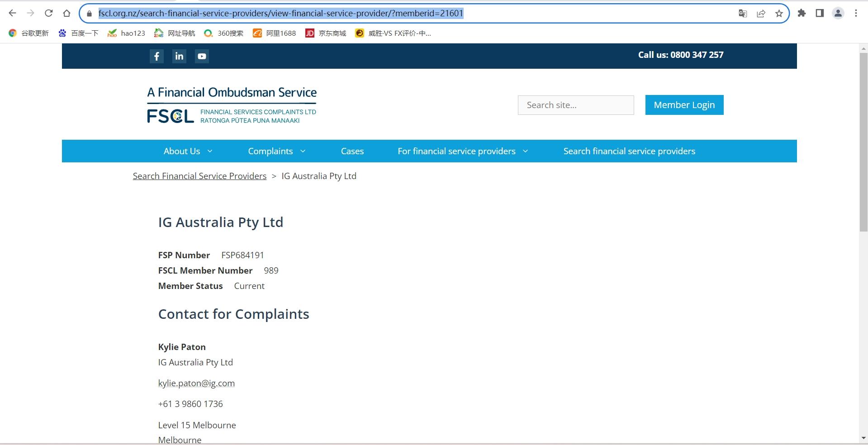
Task: Click the Member Status label
Action: 190,286
